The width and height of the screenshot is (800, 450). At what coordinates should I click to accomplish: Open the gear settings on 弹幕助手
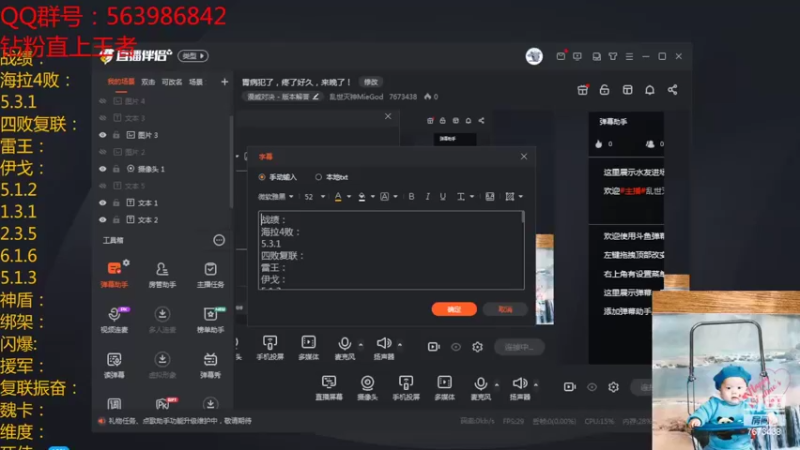[x=126, y=263]
